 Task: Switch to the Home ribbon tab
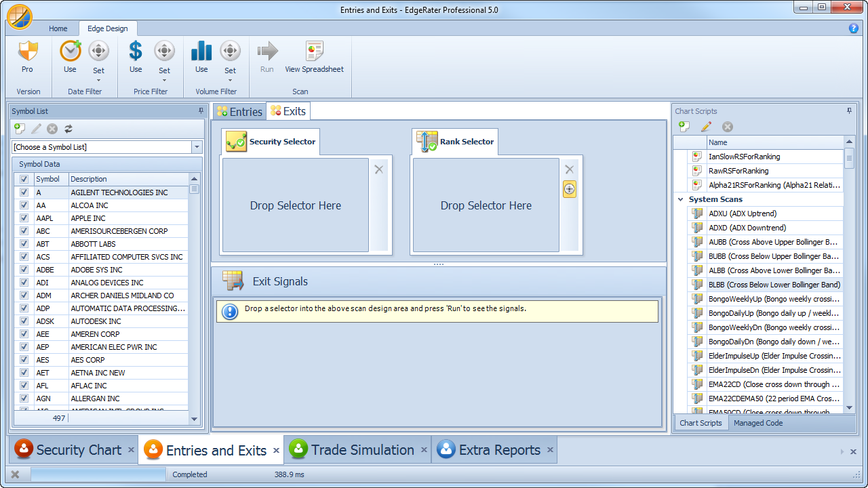click(x=58, y=28)
